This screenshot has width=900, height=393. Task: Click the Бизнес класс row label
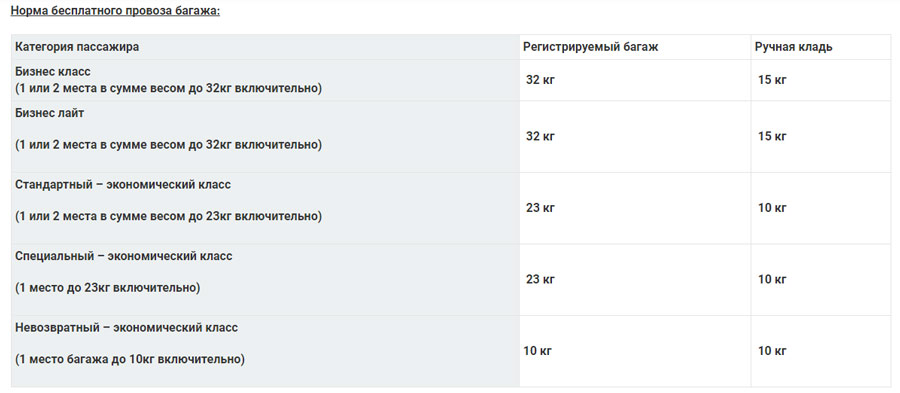[53, 72]
